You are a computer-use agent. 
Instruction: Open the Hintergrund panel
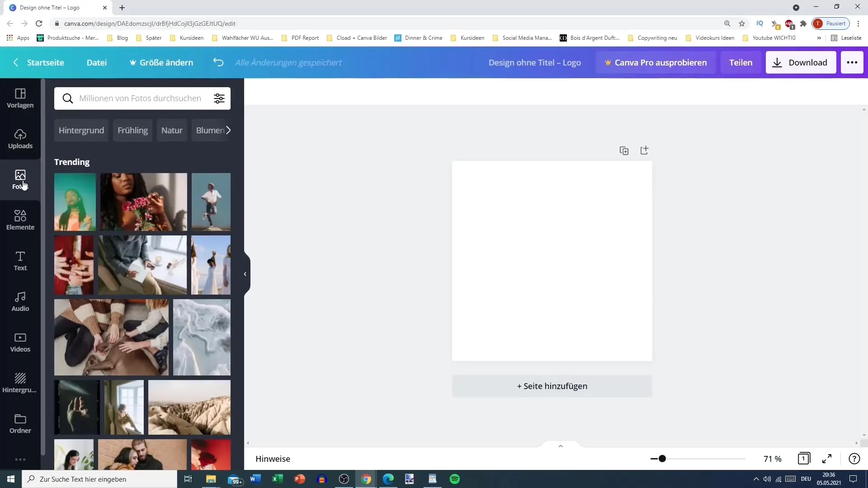click(20, 382)
